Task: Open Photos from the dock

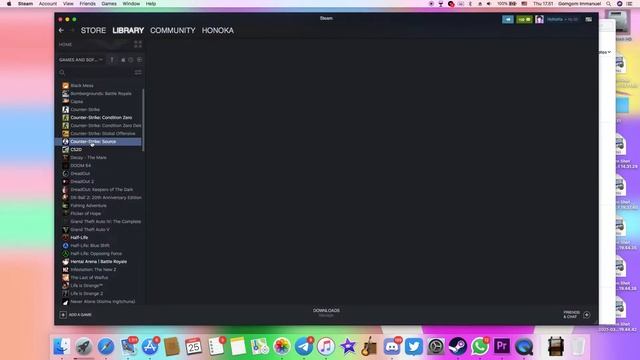Action: (282, 347)
